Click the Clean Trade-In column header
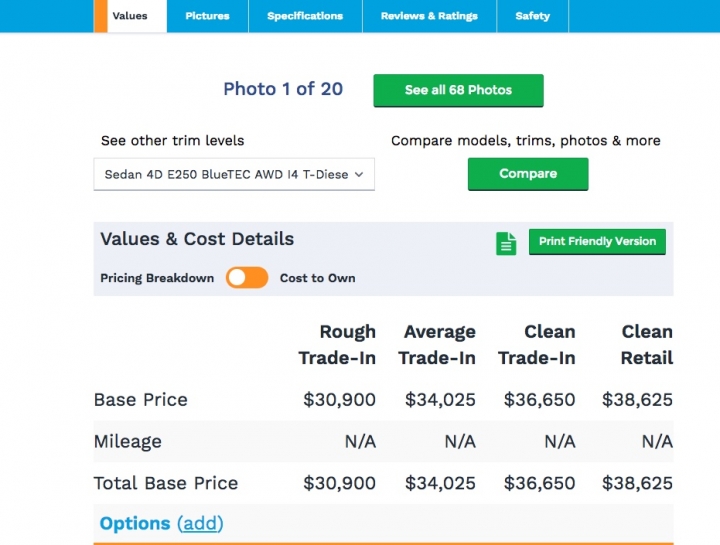720x545 pixels. pos(537,345)
